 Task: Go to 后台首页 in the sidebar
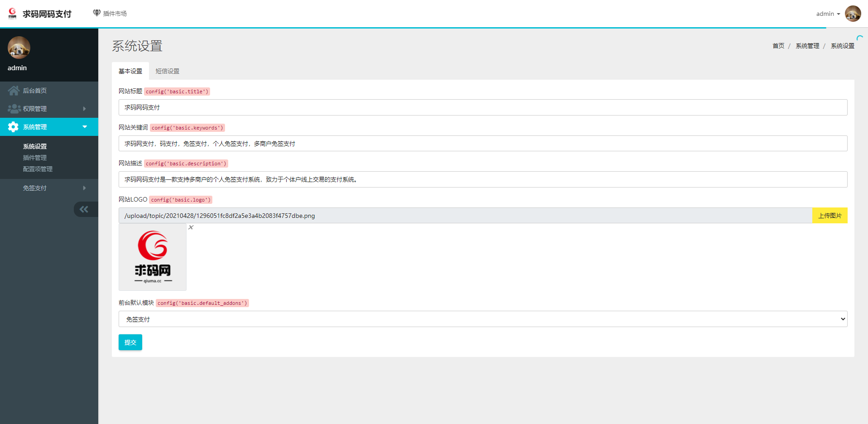coord(49,91)
